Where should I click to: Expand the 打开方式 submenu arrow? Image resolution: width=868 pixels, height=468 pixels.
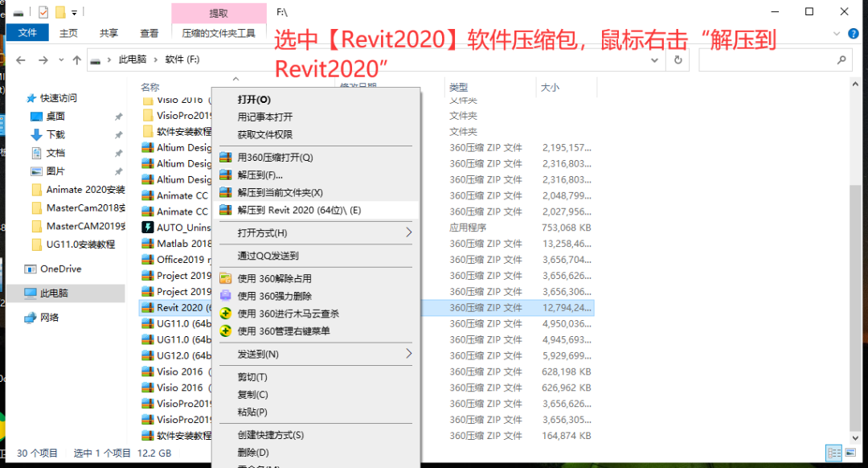(x=409, y=232)
